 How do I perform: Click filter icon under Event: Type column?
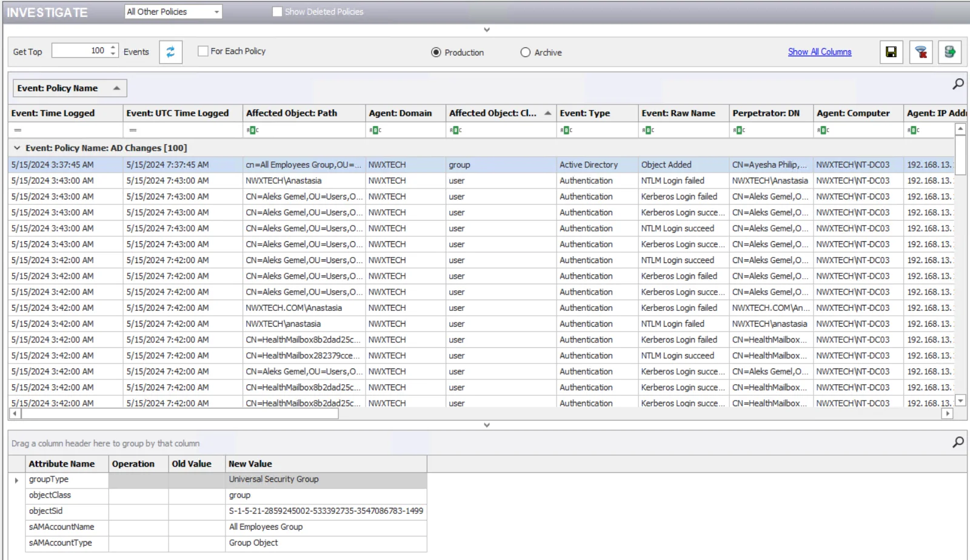tap(566, 130)
